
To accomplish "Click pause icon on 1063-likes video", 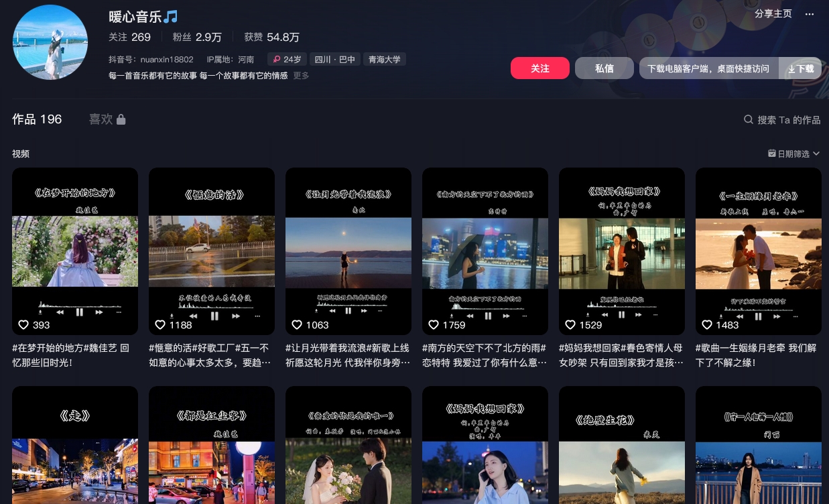I will 348,311.
